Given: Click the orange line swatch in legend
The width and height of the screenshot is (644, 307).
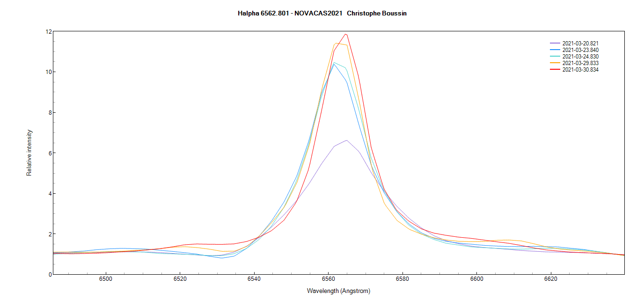Looking at the screenshot, I should 555,63.
